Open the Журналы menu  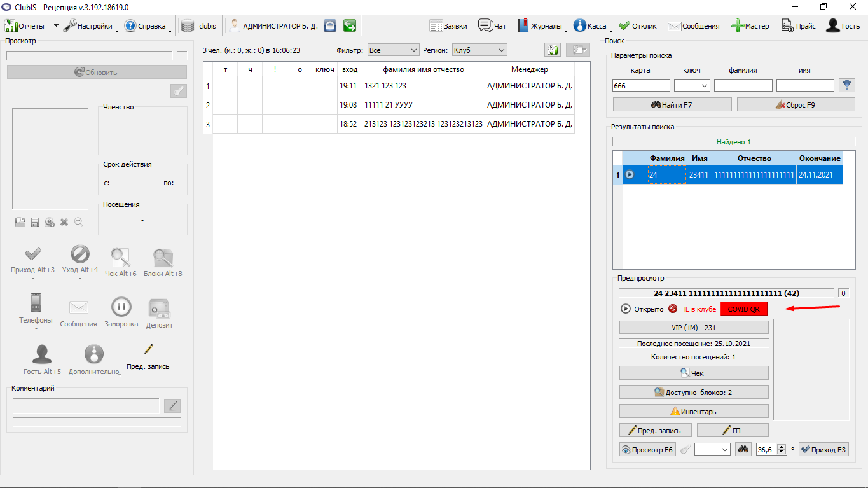tap(541, 26)
